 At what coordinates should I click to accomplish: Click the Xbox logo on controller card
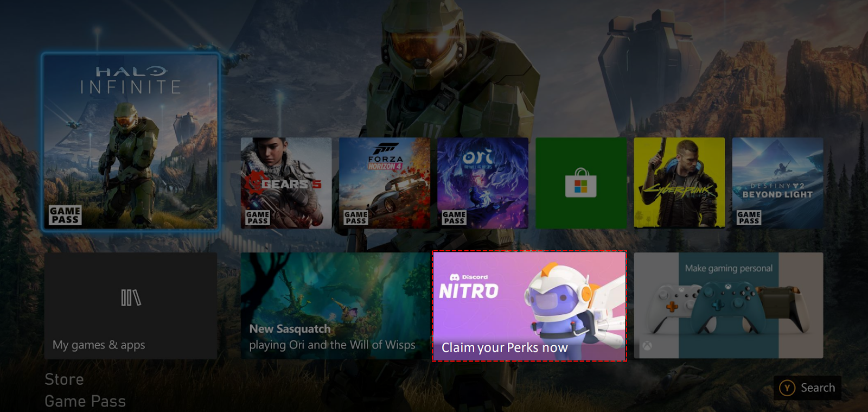point(647,346)
